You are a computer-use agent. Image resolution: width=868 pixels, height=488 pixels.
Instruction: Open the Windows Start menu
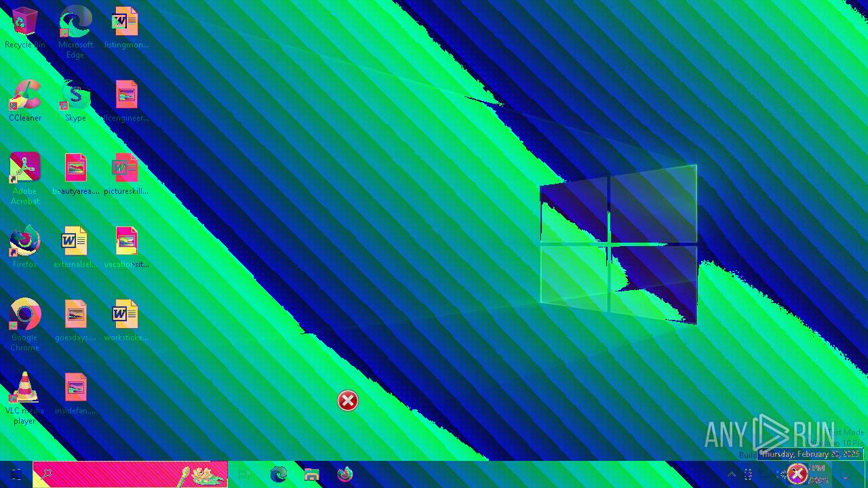[16, 474]
